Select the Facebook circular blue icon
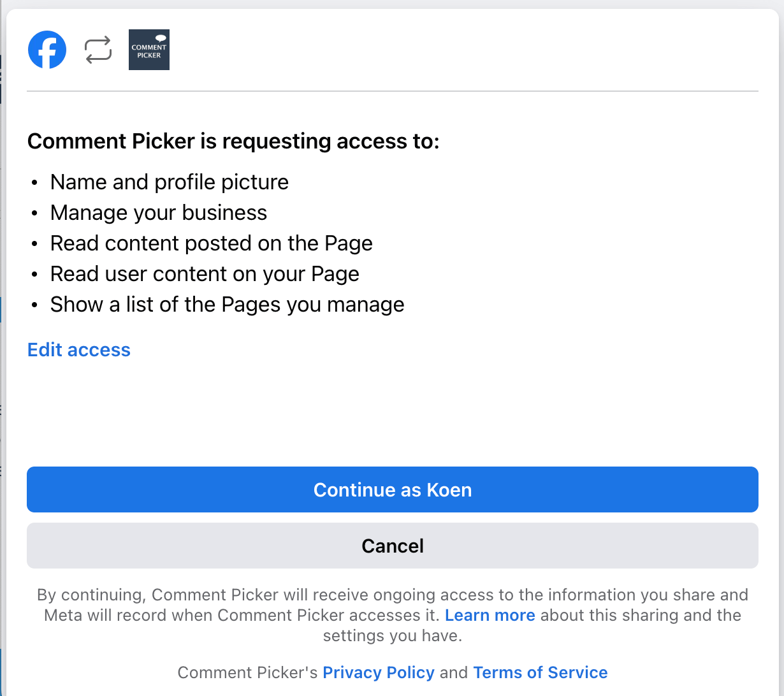 47,49
